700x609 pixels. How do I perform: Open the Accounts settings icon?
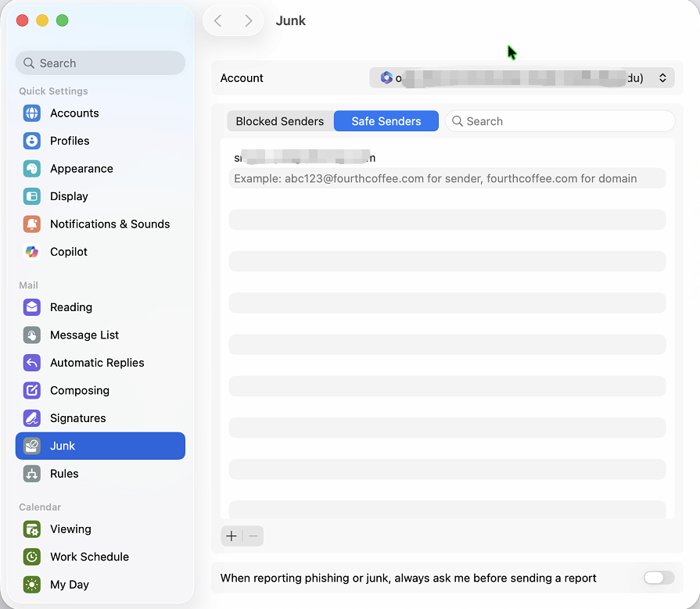[32, 113]
